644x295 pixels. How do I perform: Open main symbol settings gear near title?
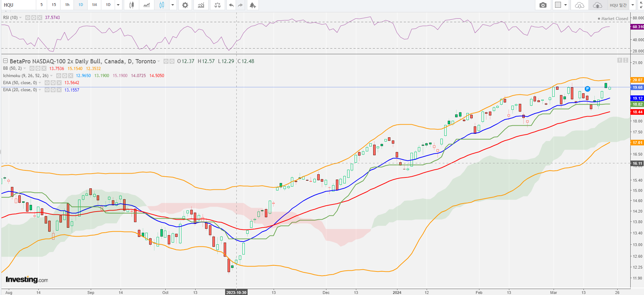(x=172, y=61)
